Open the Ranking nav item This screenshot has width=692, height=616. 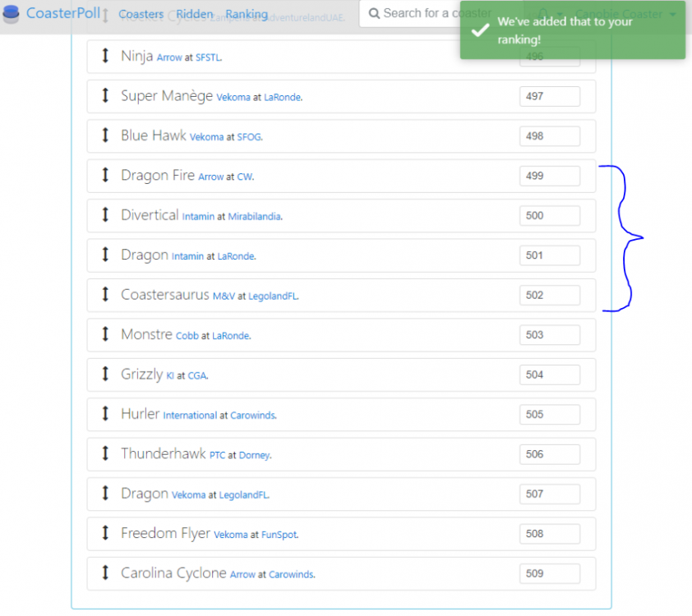click(247, 14)
